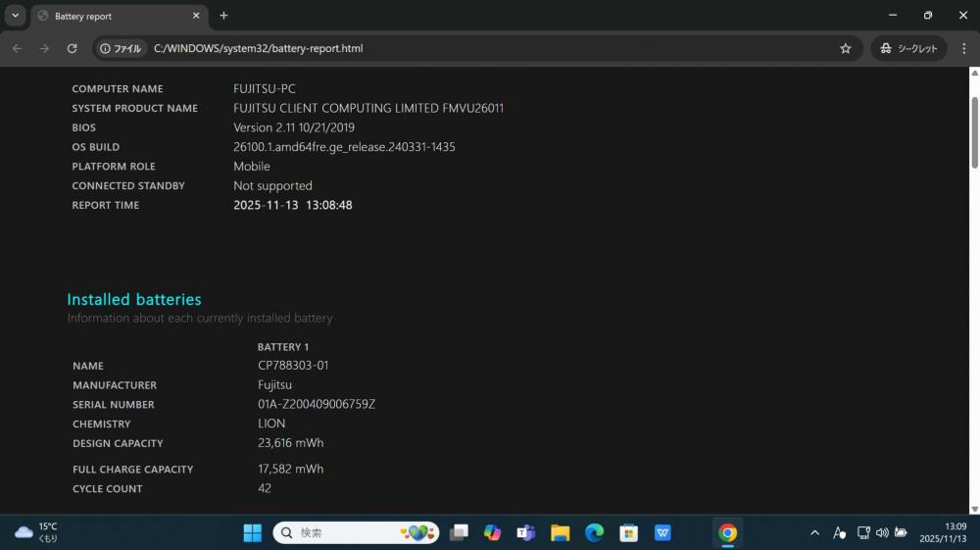
Task: Click scrollbar up arrow
Action: pyautogui.click(x=974, y=74)
